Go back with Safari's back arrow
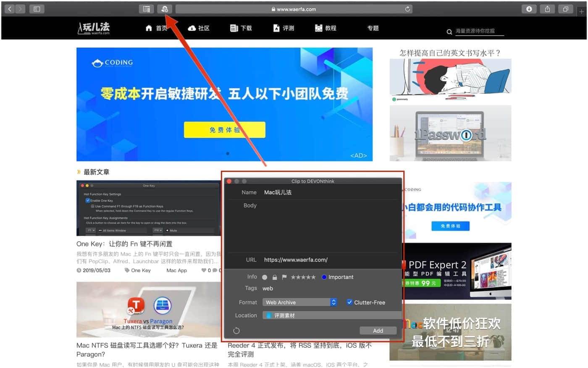Screen dimensions: 588x368 pos(10,9)
